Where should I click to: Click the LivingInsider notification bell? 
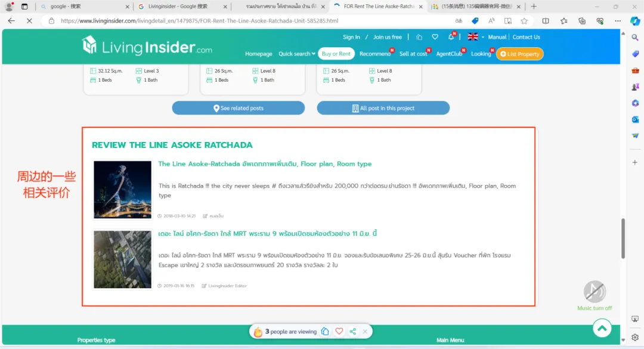click(451, 36)
